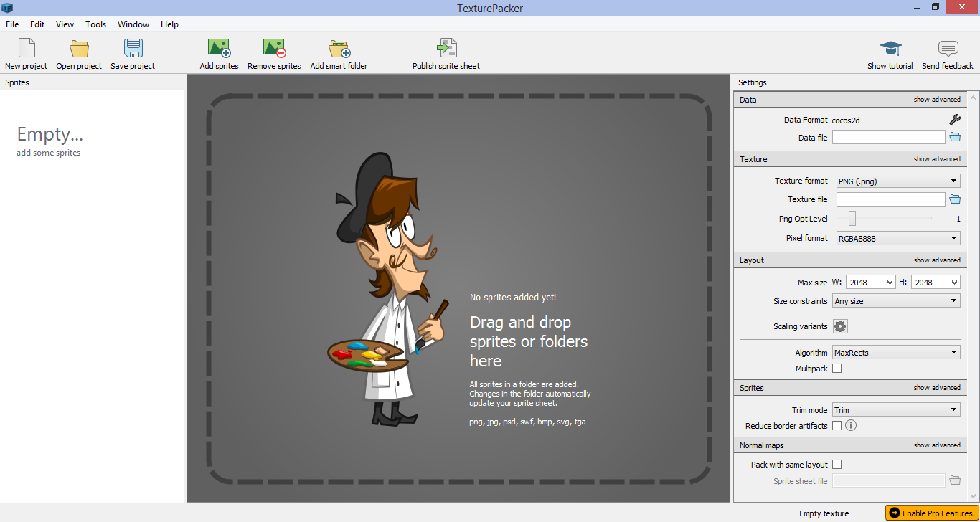The width and height of the screenshot is (980, 522).
Task: Open Algorithm MaxRects dropdown
Action: 896,353
